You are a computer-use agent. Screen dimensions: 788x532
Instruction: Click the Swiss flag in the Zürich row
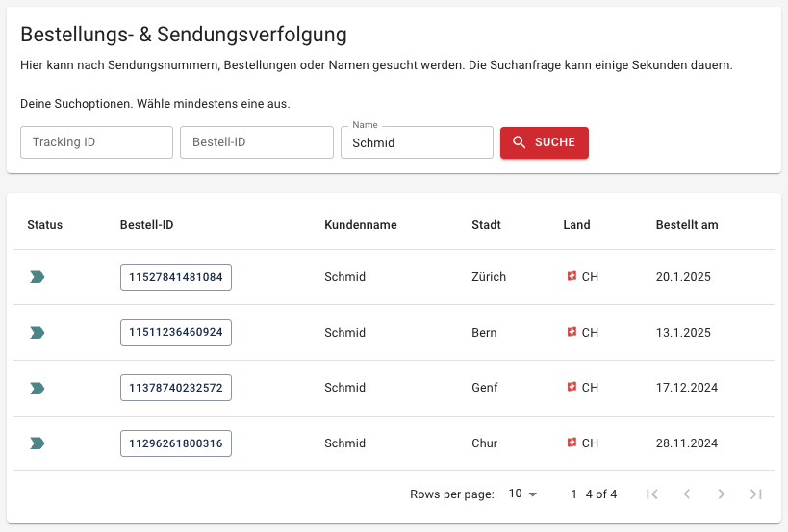coord(572,276)
